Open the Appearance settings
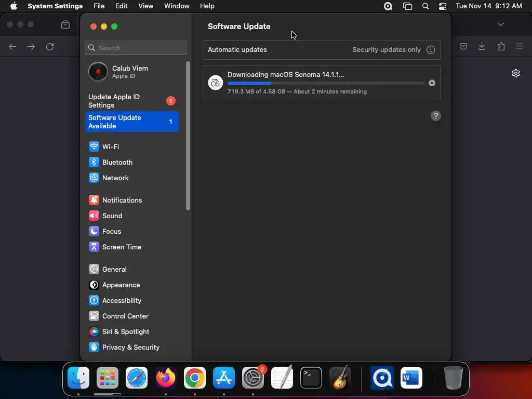Screen dimensions: 532x399 (131, 285)
